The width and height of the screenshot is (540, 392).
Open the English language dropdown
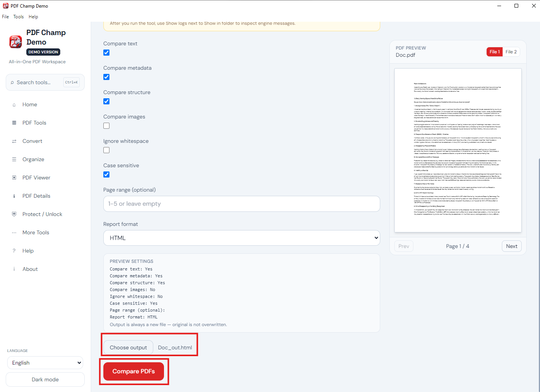point(45,363)
